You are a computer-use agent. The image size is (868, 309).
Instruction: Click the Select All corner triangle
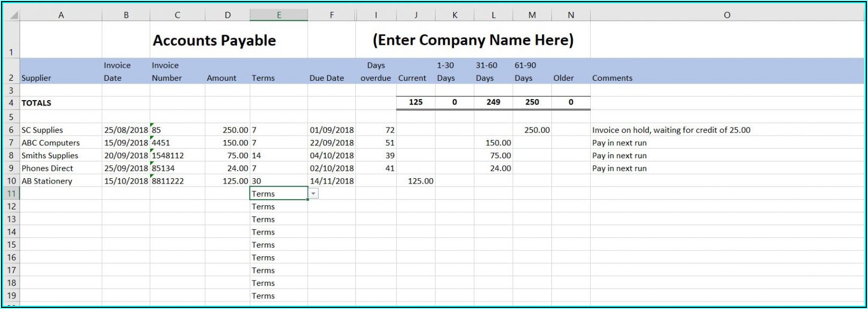(x=13, y=15)
